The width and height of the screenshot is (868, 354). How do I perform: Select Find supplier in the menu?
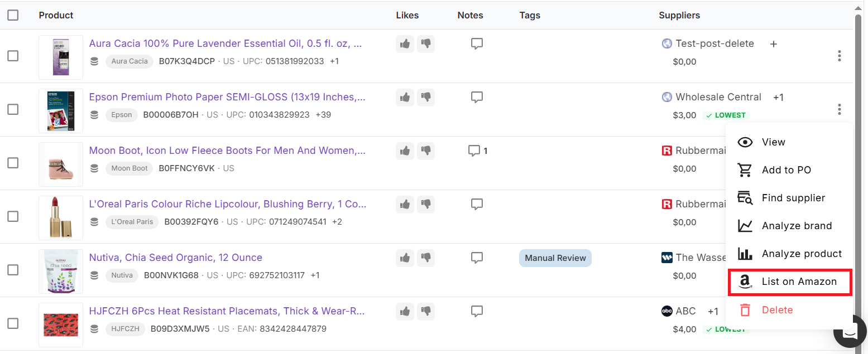click(789, 198)
